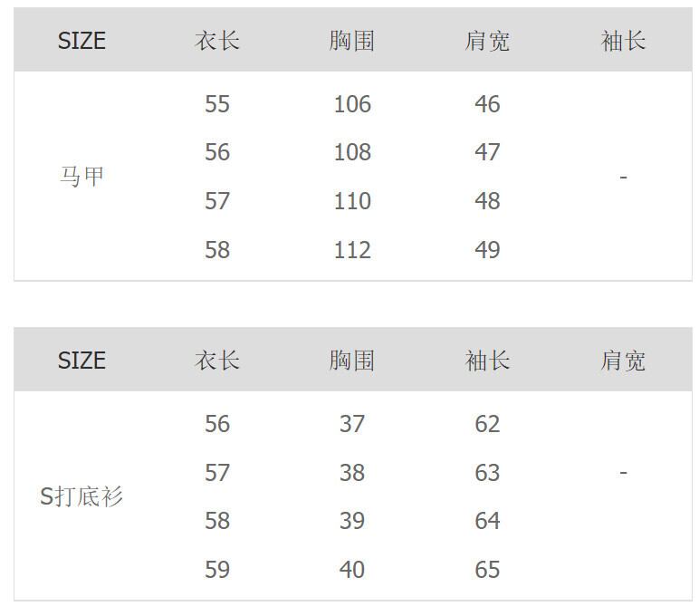Image resolution: width=699 pixels, height=616 pixels.
Task: Click the 59 length value for S打底衫
Action: [217, 570]
